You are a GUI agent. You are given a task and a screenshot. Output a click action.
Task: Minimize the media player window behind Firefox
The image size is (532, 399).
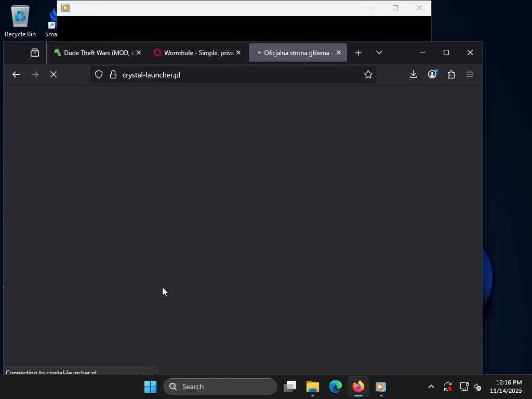372,8
